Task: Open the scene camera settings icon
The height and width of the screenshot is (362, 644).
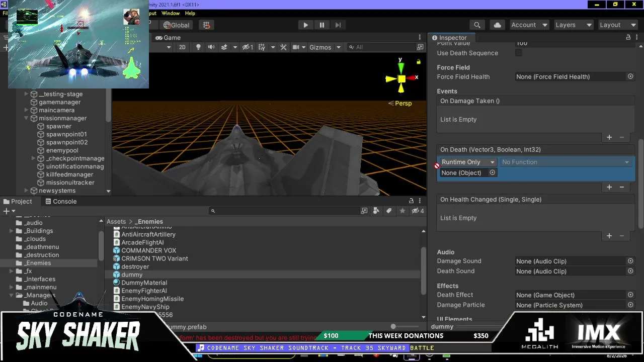Action: point(296,47)
